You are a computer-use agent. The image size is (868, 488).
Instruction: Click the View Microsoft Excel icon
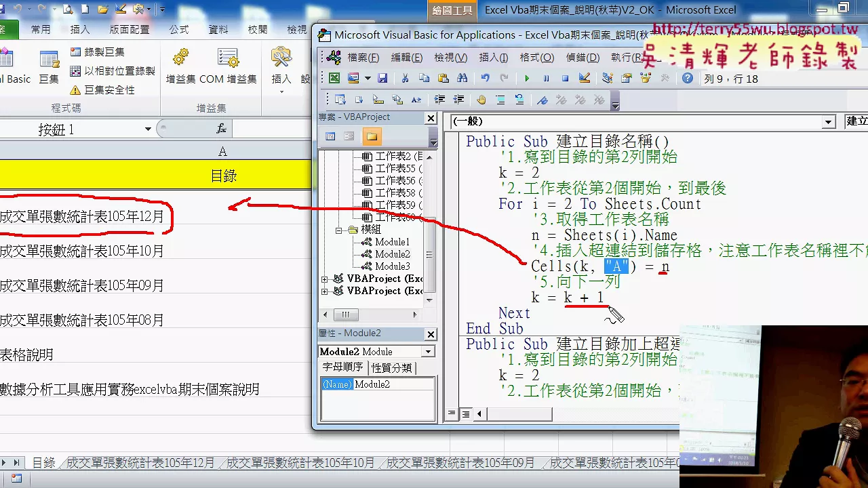334,79
